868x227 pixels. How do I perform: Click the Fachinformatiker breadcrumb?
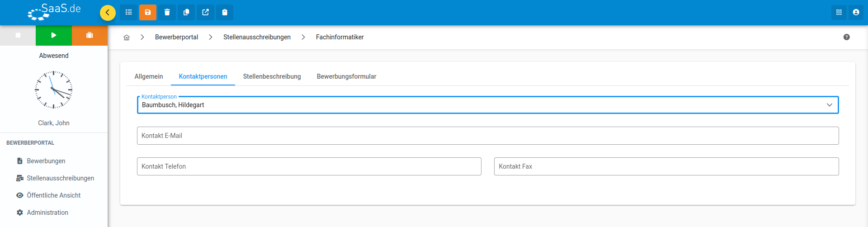click(x=340, y=37)
